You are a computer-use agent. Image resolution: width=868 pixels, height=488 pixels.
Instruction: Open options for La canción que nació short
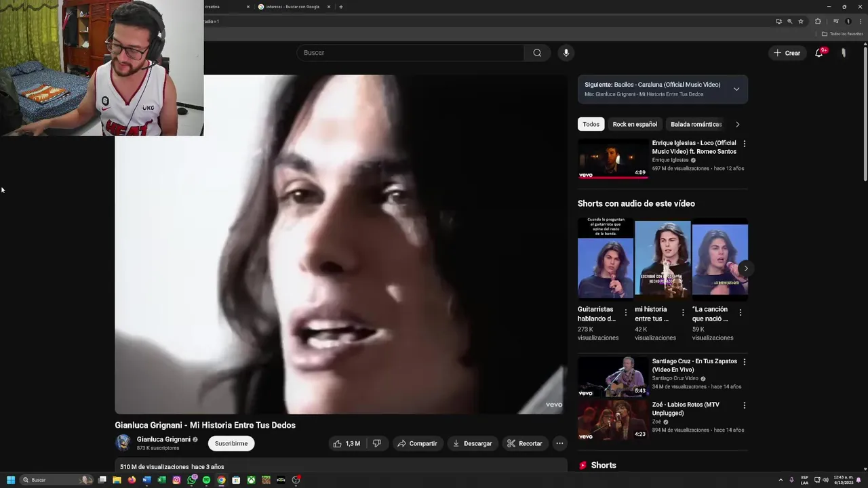pos(741,312)
